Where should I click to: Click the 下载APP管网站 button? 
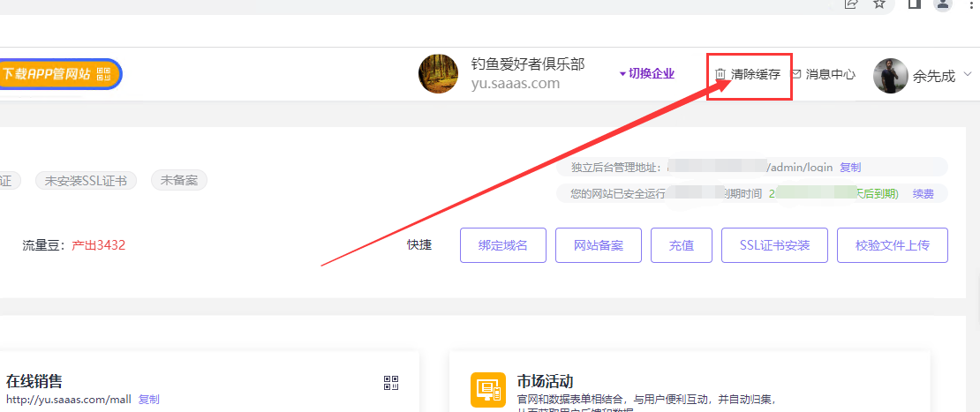point(59,74)
